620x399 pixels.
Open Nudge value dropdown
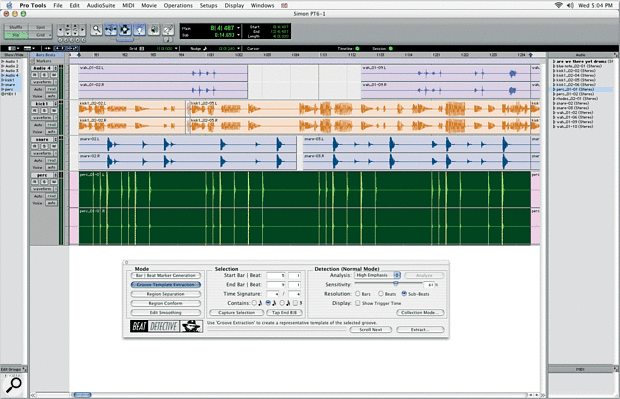point(238,48)
